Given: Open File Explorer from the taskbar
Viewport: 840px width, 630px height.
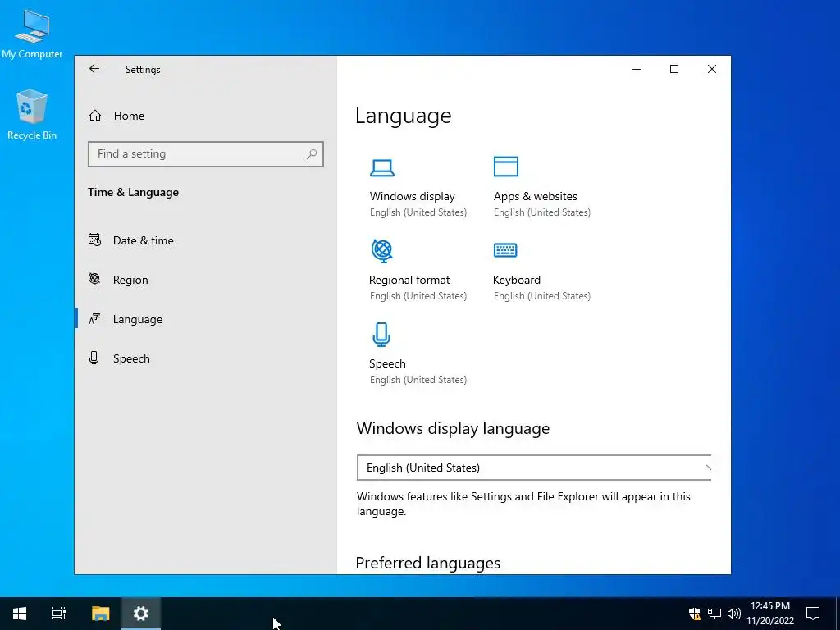Looking at the screenshot, I should pos(100,614).
